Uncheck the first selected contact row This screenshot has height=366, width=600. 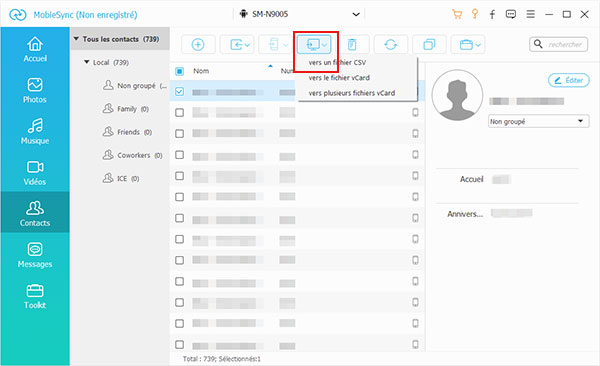point(179,92)
